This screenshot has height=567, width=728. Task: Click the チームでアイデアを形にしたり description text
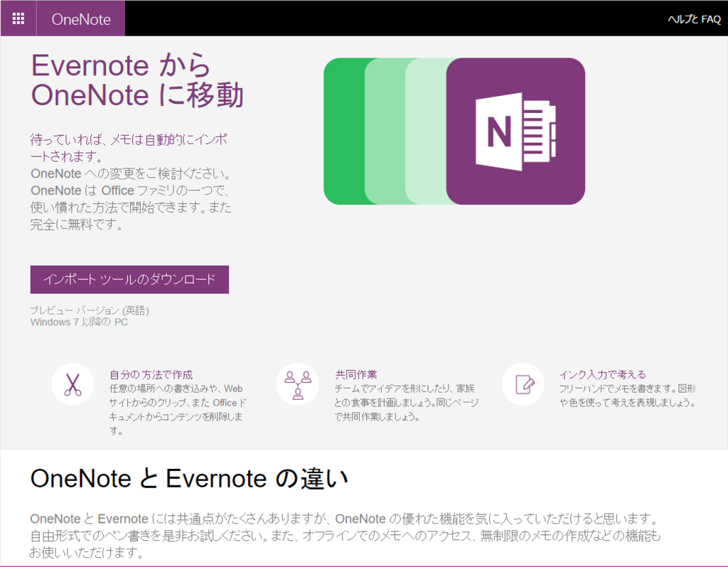[x=406, y=402]
